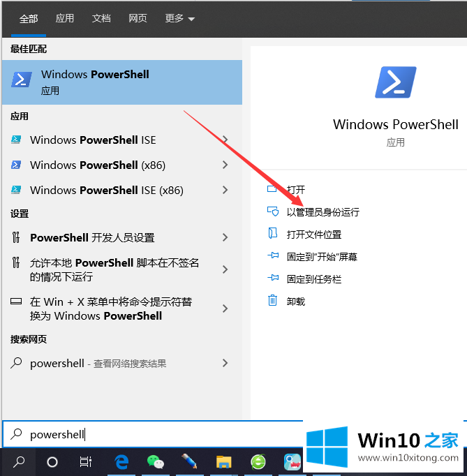Open the cartoon monster app on taskbar

coord(292,462)
